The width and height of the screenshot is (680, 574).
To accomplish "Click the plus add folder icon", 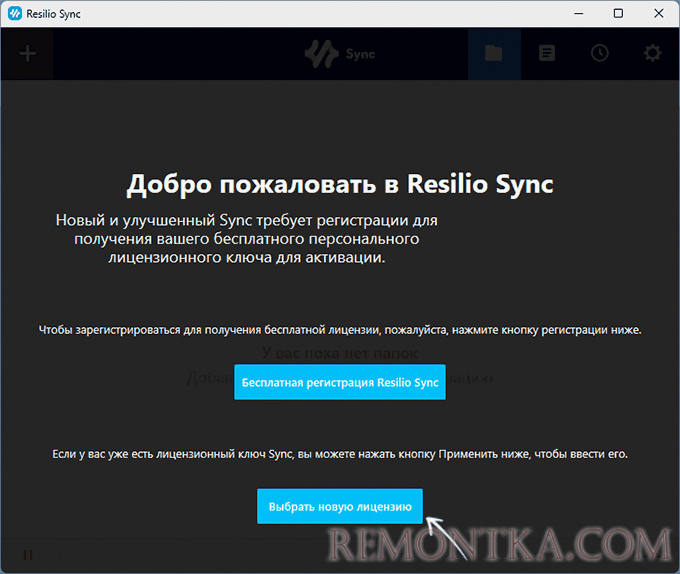I will click(x=27, y=54).
